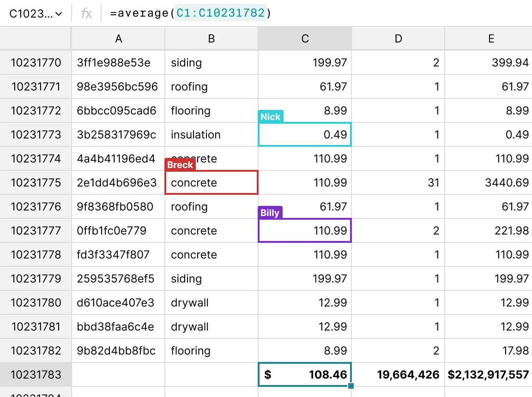The image size is (532, 397).
Task: Click the Billy collaborator cursor label
Action: click(x=270, y=213)
